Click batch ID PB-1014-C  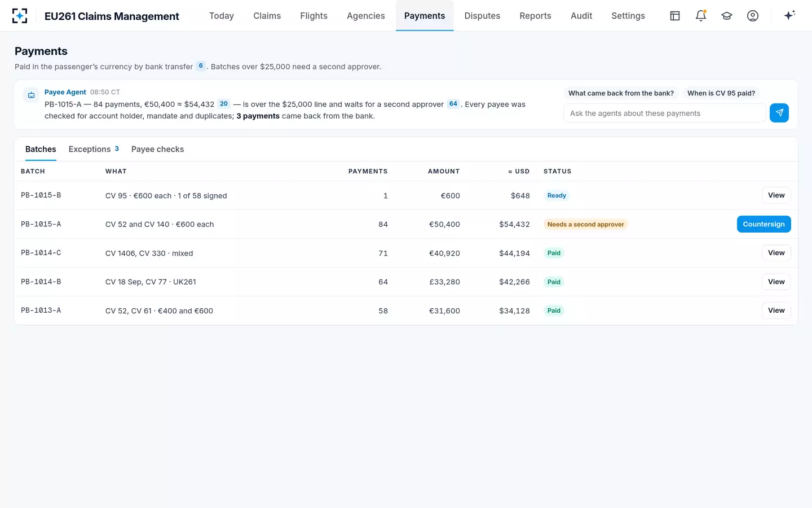click(x=41, y=253)
